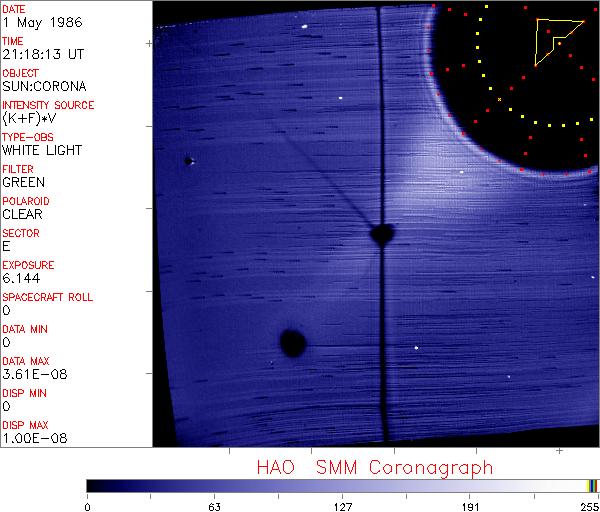Click the yellow triangular north-pointer marker

point(553,39)
